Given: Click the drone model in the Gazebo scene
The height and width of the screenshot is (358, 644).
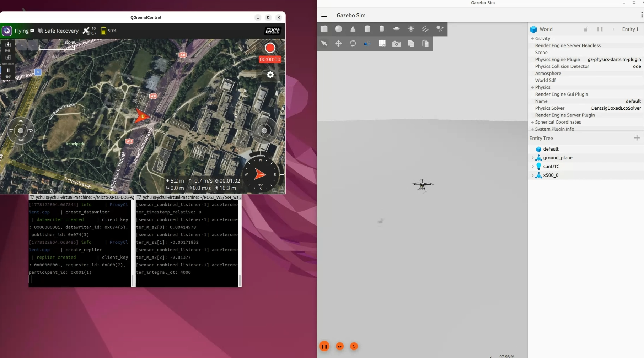Looking at the screenshot, I should [x=423, y=185].
